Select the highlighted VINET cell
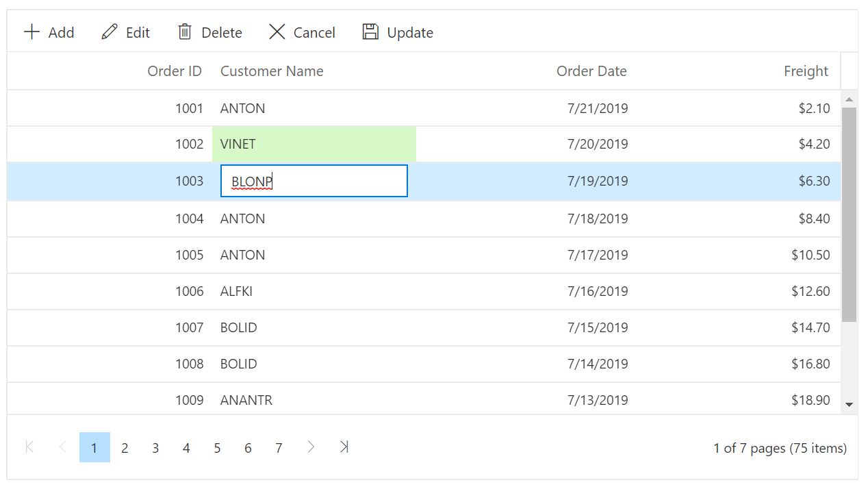The height and width of the screenshot is (487, 868). [314, 145]
